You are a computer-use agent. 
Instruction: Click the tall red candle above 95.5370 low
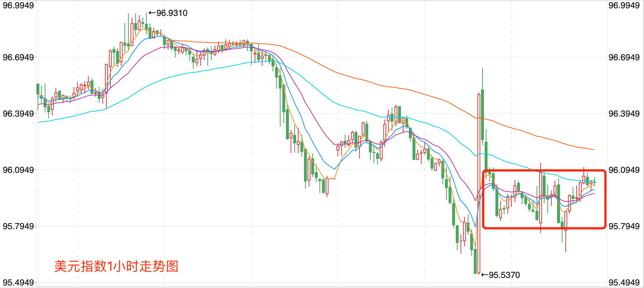click(x=479, y=180)
